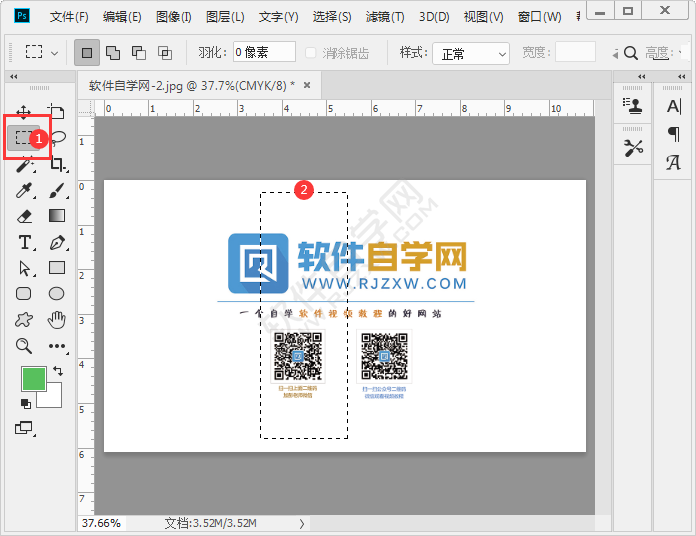696x536 pixels.
Task: Expand the status bar info arrow
Action: 302,523
